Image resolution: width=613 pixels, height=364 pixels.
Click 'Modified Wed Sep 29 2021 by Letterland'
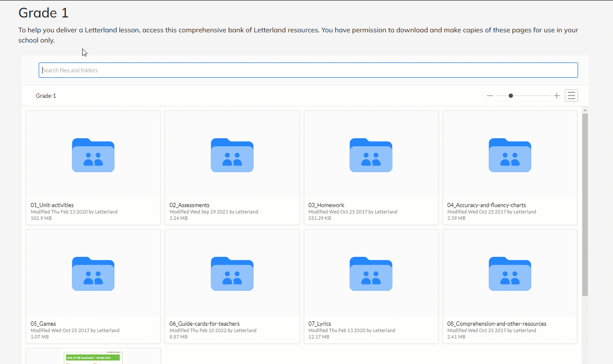214,212
